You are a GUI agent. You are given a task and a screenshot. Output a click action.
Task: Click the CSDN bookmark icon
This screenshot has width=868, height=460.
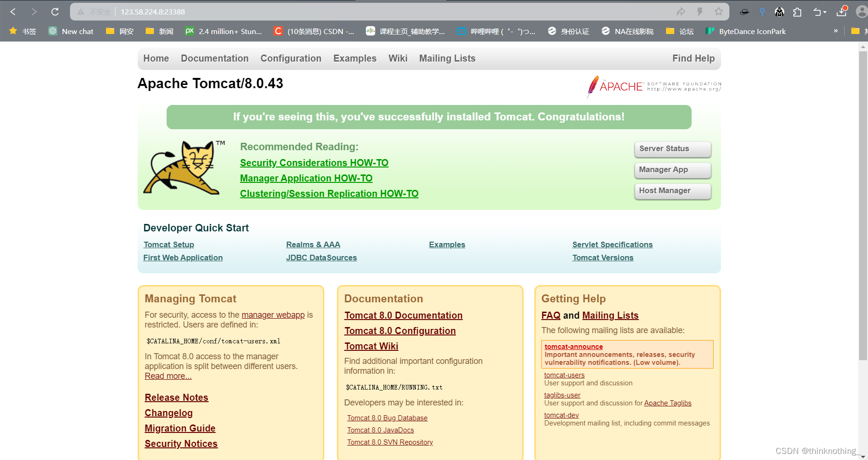(278, 31)
